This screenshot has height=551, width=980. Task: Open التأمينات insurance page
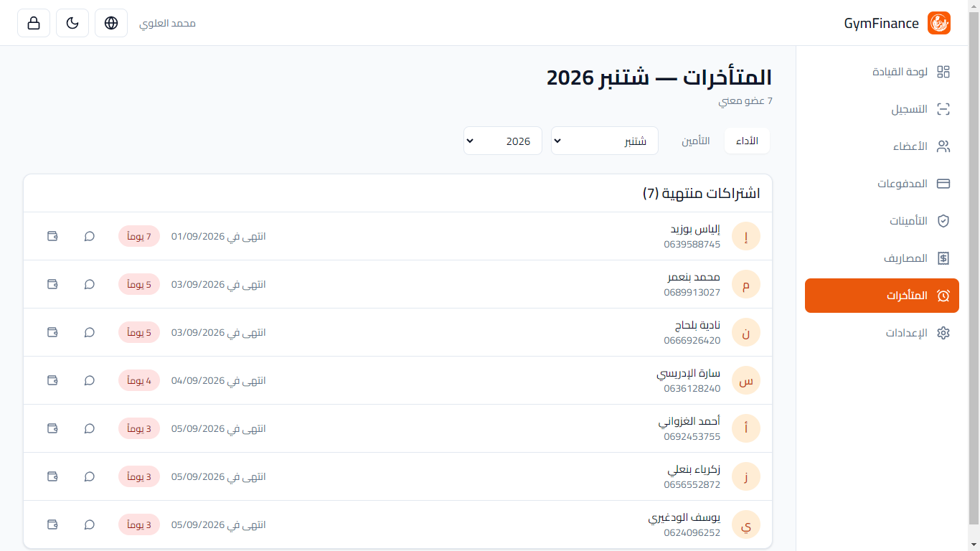[x=882, y=221]
